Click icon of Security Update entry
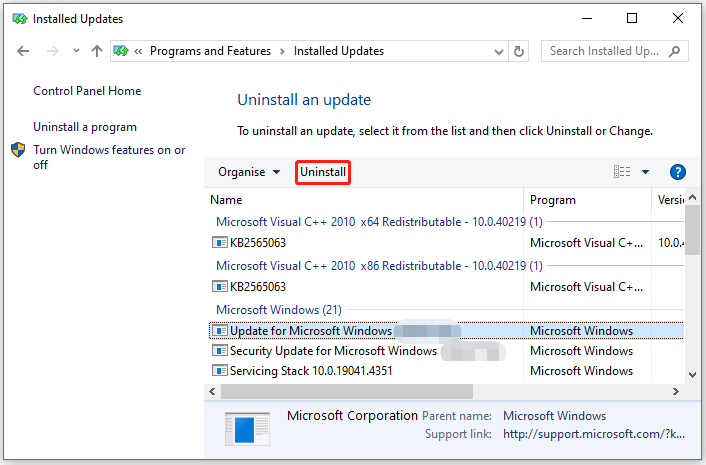The width and height of the screenshot is (706, 465). (x=220, y=351)
